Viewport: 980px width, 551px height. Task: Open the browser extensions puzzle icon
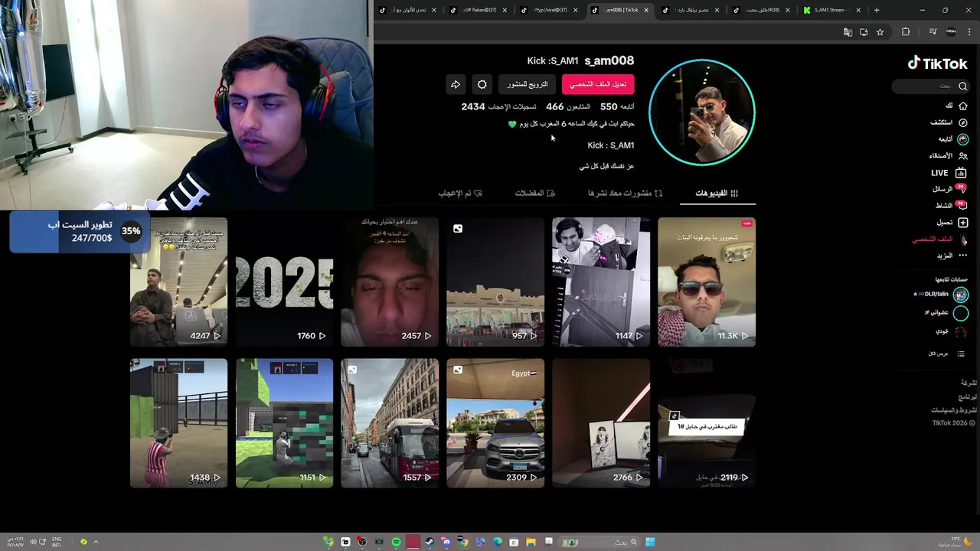906,32
